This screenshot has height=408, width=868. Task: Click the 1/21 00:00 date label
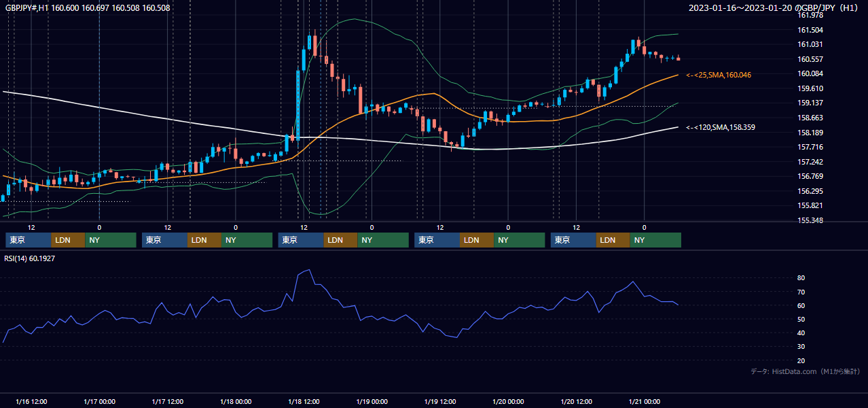pos(645,401)
